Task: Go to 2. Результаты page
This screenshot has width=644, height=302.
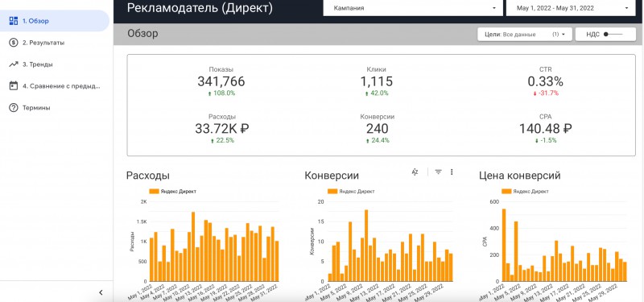Action: [x=43, y=43]
